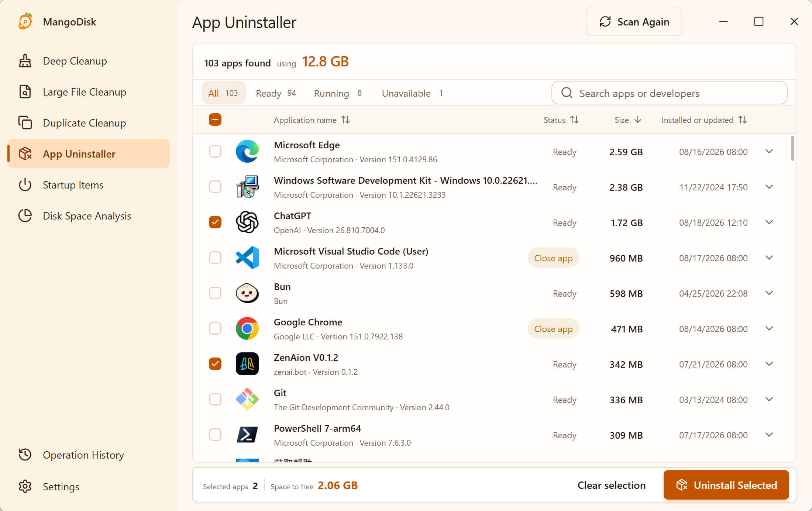Check the Microsoft Edge checkbox

tap(215, 151)
